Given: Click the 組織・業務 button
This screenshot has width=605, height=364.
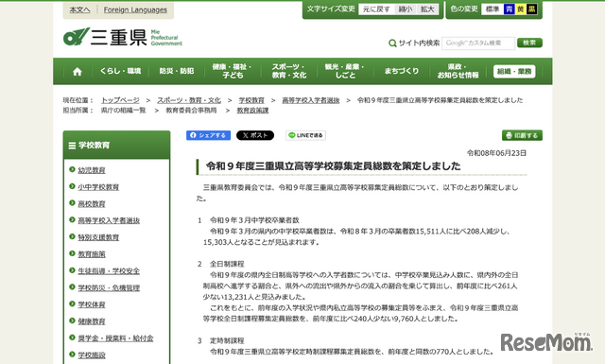Looking at the screenshot, I should click(x=514, y=72).
